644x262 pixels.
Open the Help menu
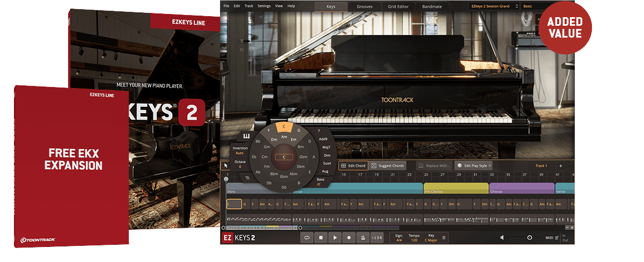[291, 6]
